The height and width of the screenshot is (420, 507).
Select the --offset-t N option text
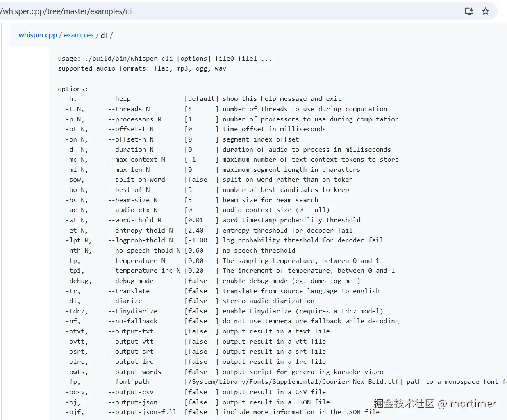coord(131,129)
